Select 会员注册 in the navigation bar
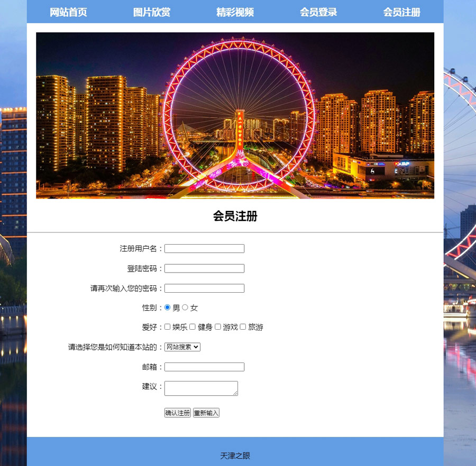This screenshot has height=466, width=476. (x=401, y=12)
